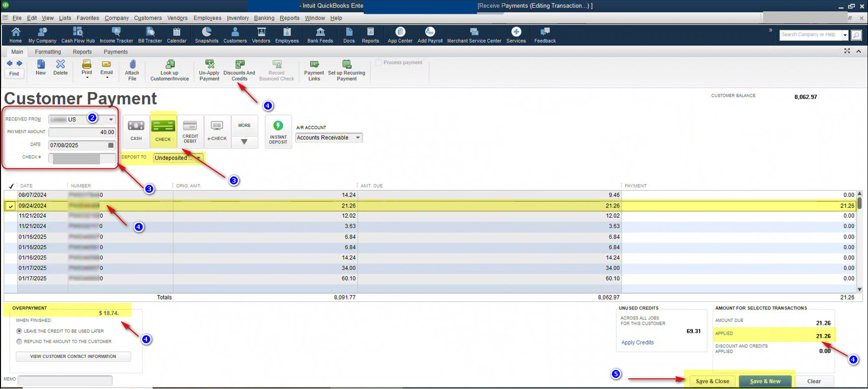The height and width of the screenshot is (389, 868).
Task: Open the Employees center icon
Action: coord(287,35)
